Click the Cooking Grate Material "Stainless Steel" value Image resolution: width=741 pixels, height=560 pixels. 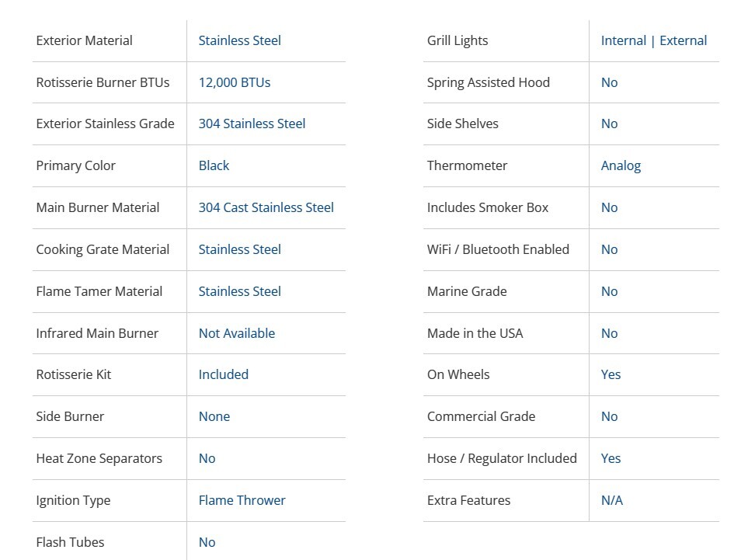coord(239,249)
